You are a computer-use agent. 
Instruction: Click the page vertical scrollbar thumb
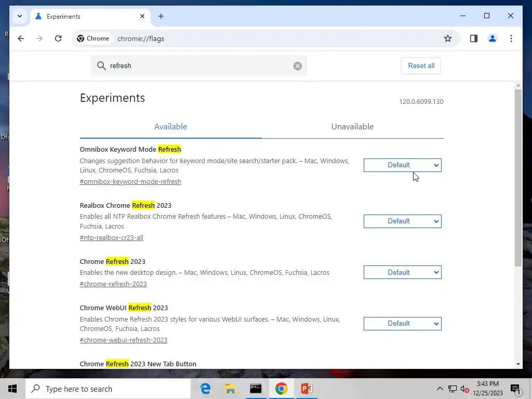coord(518,178)
